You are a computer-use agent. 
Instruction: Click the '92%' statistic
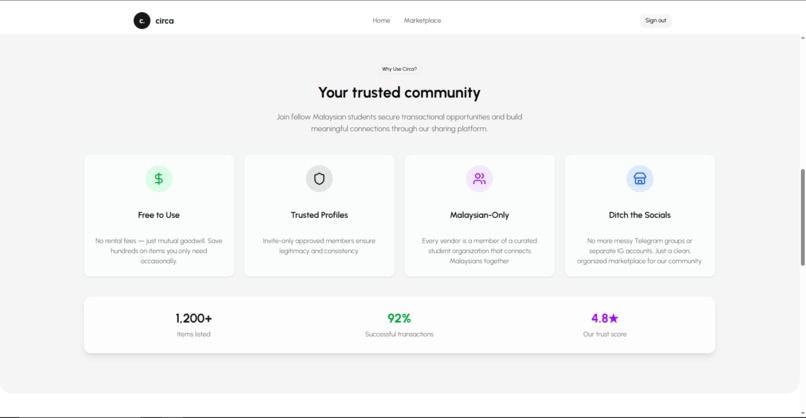coord(399,318)
